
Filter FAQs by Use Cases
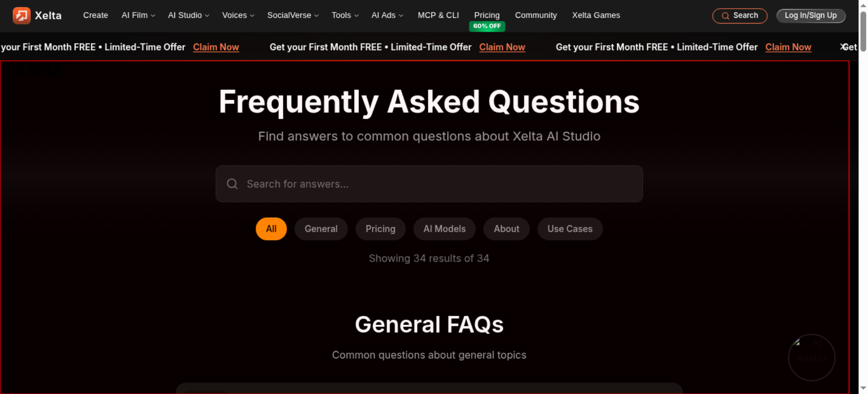(570, 229)
